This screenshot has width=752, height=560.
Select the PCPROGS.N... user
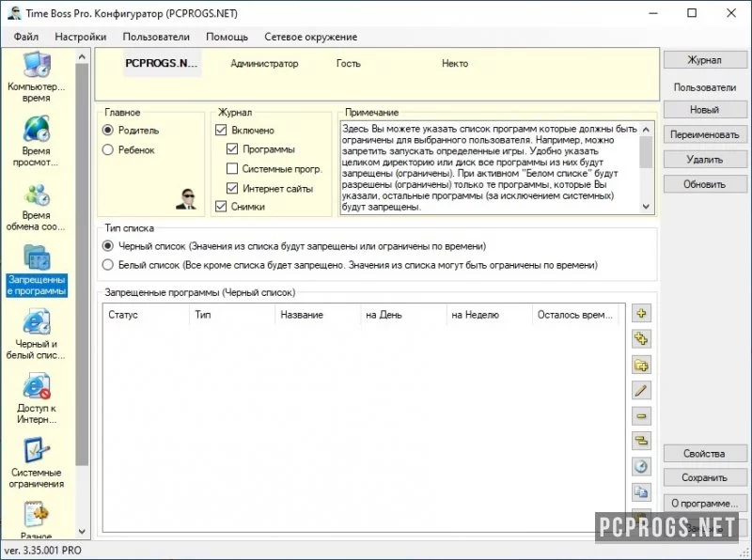tap(162, 63)
